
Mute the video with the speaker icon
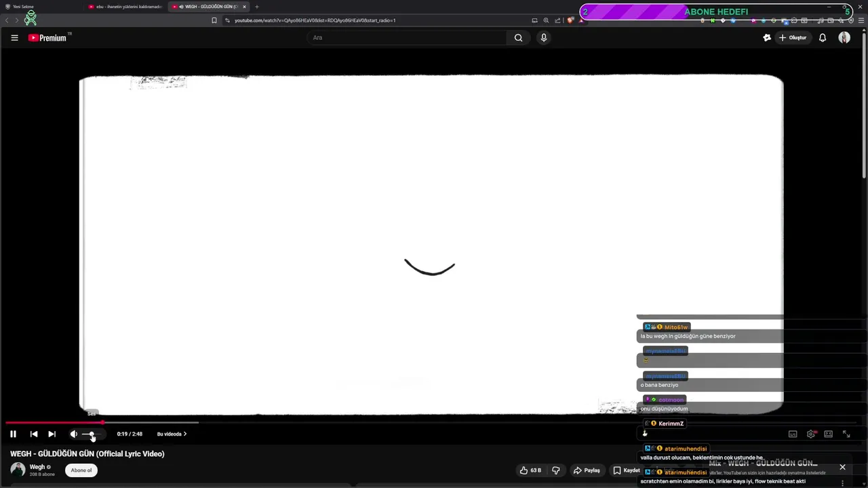[x=73, y=434]
